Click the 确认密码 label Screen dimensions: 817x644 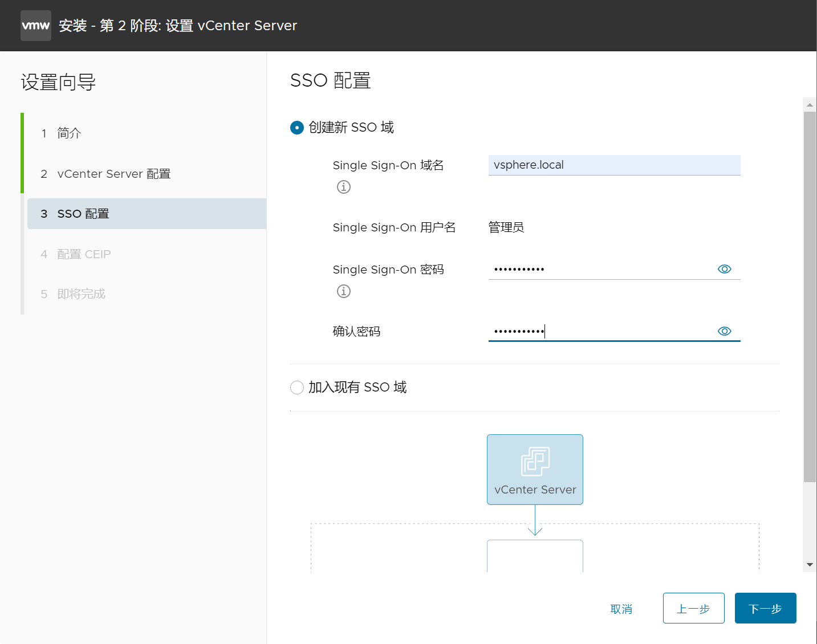click(356, 331)
